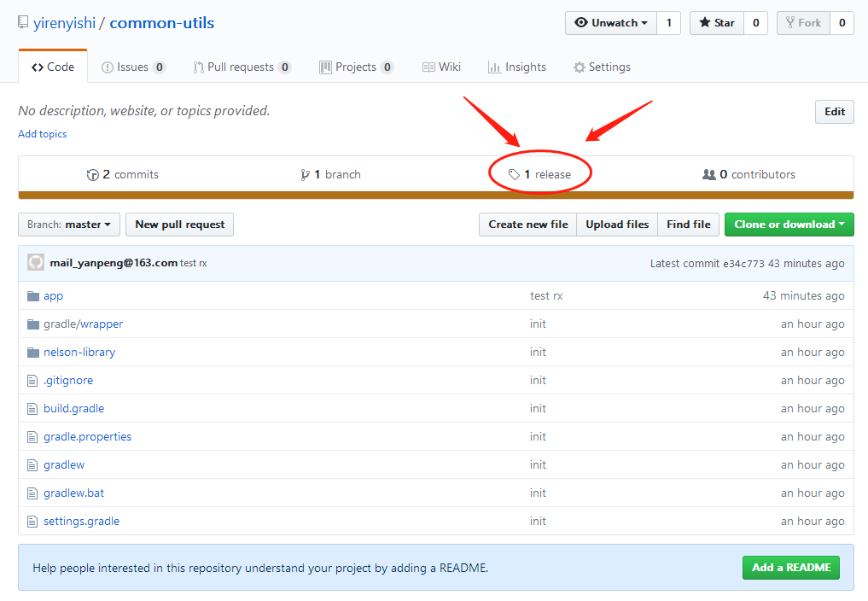Click the file icon for .gitignore
Viewport: 868px width, 601px height.
pos(32,381)
